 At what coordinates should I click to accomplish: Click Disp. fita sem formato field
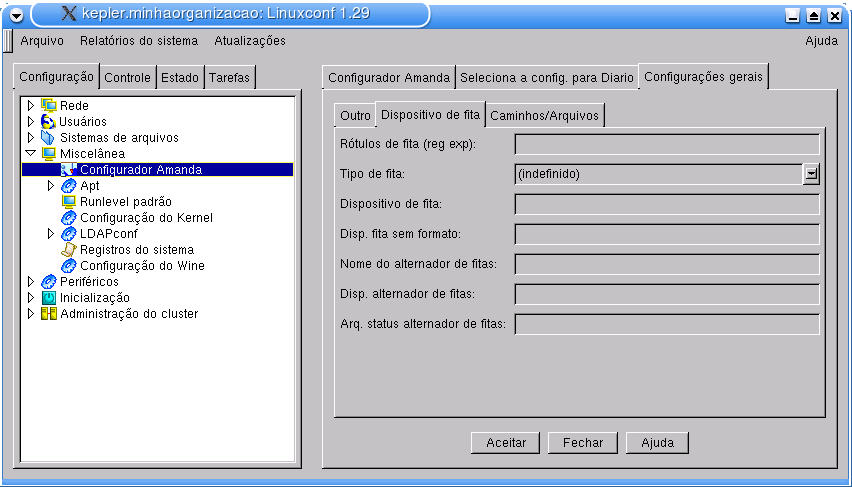pyautogui.click(x=667, y=234)
